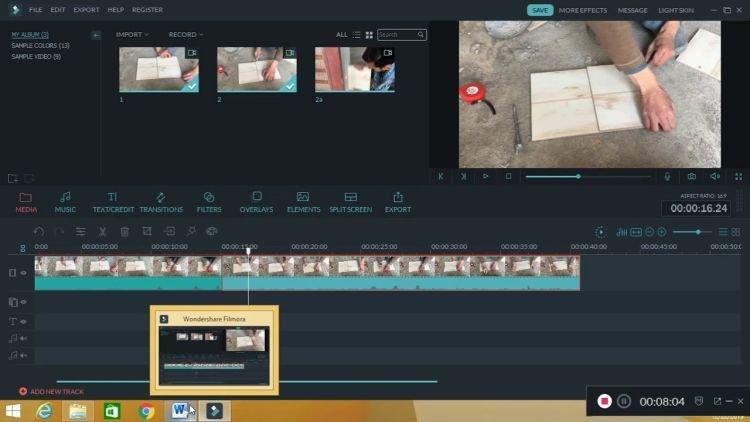Zoom in the timeline with plus icon
The height and width of the screenshot is (422, 750).
(662, 232)
